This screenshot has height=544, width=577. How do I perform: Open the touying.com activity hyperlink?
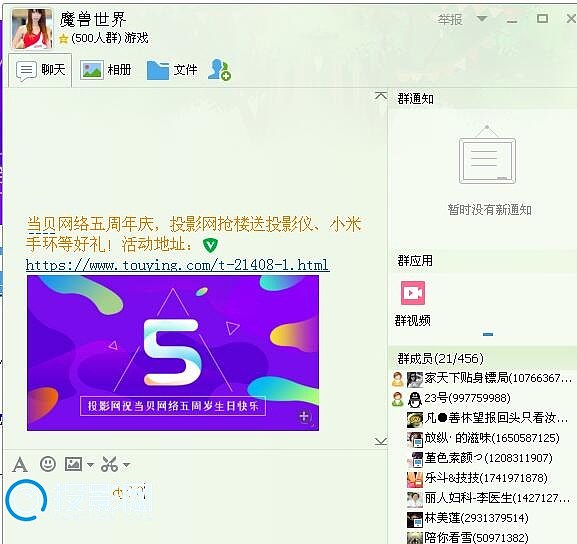coord(177,265)
